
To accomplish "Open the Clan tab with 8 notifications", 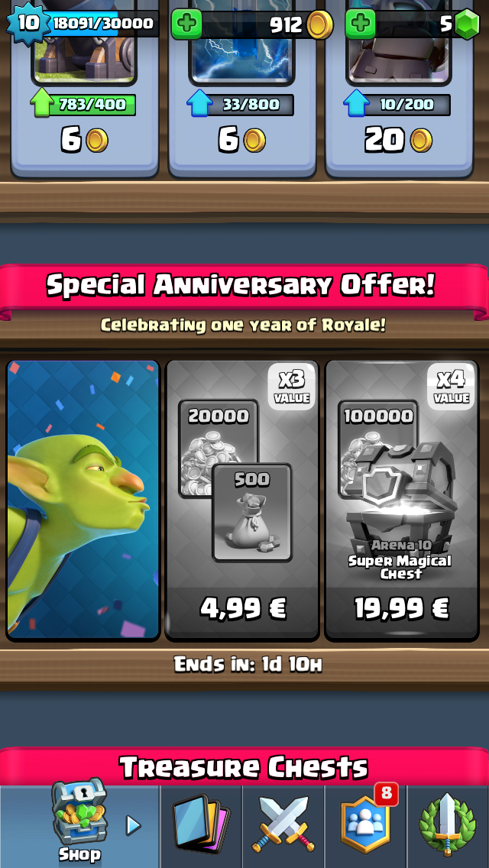I will click(x=365, y=824).
